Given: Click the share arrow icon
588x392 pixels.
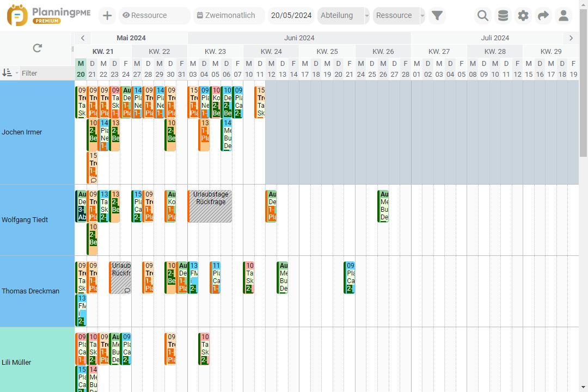Looking at the screenshot, I should click(x=543, y=16).
